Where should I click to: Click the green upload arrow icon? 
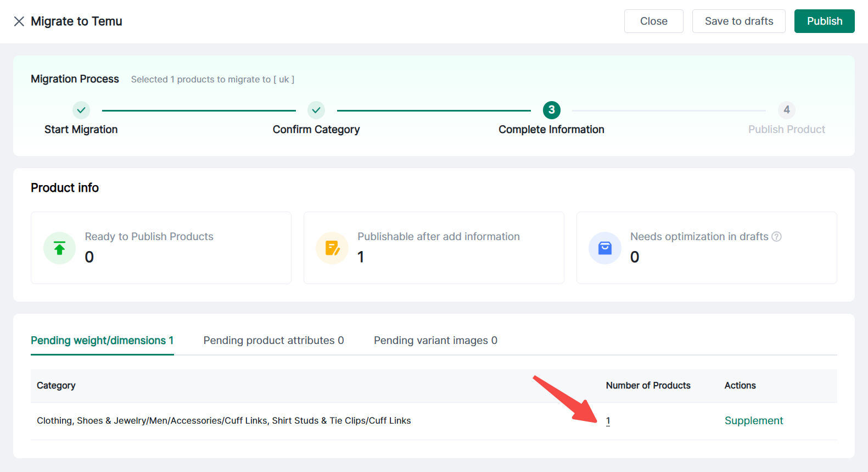(59, 248)
